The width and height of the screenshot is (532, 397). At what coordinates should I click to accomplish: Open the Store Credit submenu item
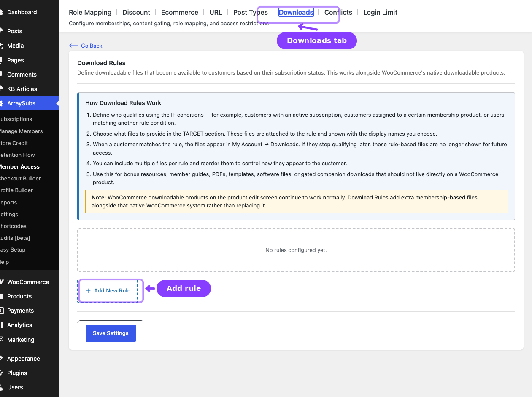click(x=14, y=143)
